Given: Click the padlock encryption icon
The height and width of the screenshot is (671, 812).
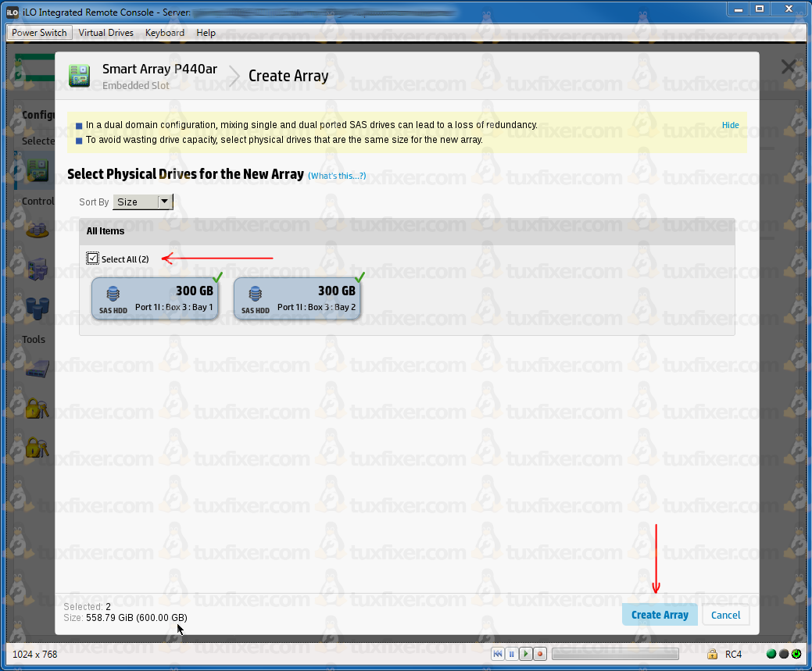Looking at the screenshot, I should click(x=712, y=654).
